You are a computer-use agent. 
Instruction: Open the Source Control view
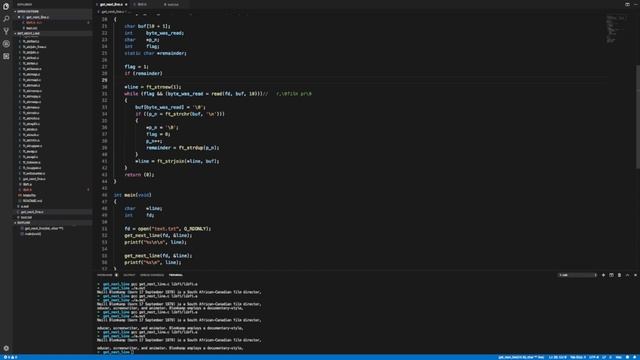6,31
